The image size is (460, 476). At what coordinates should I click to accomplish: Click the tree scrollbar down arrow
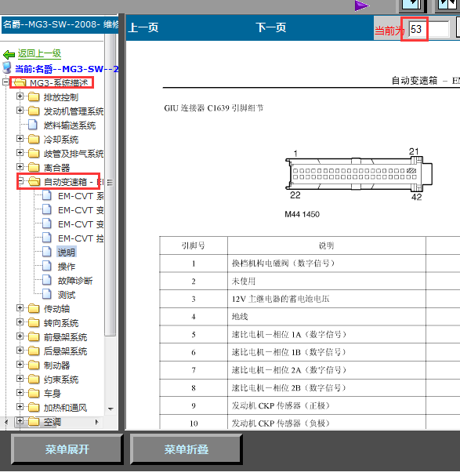tap(110, 409)
